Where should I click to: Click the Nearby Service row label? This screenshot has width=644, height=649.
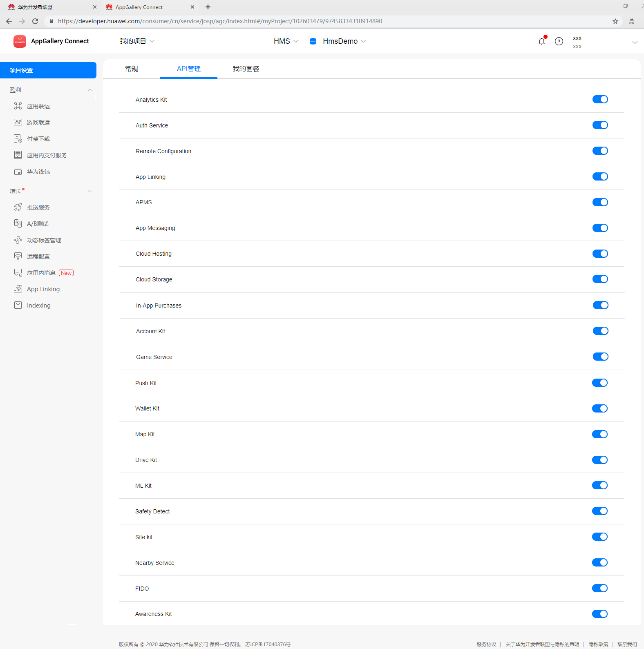(x=155, y=563)
